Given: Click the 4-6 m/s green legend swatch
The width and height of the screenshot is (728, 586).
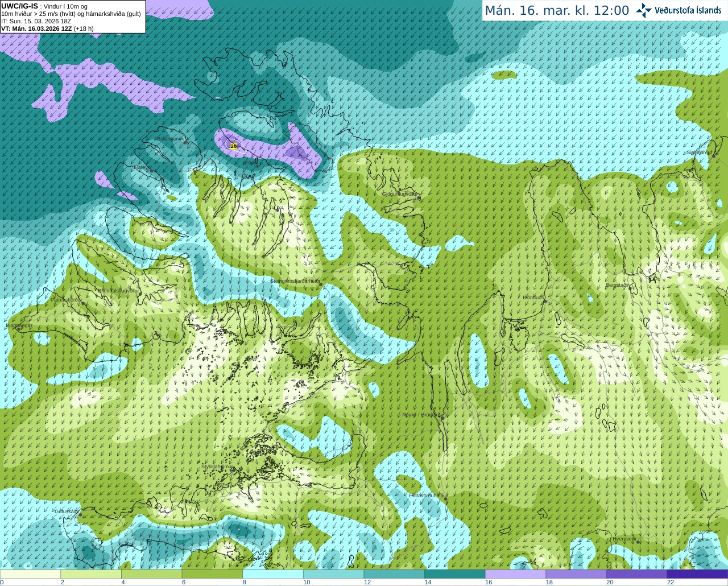Looking at the screenshot, I should [x=151, y=574].
